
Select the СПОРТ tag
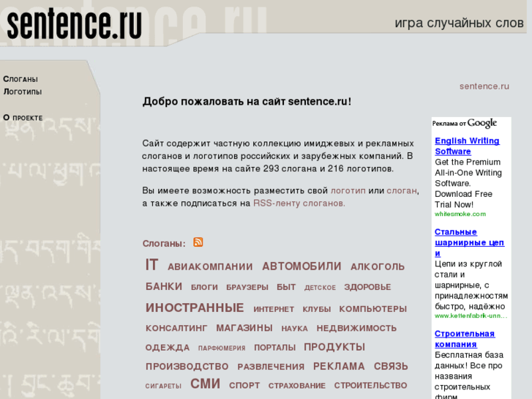pos(244,385)
